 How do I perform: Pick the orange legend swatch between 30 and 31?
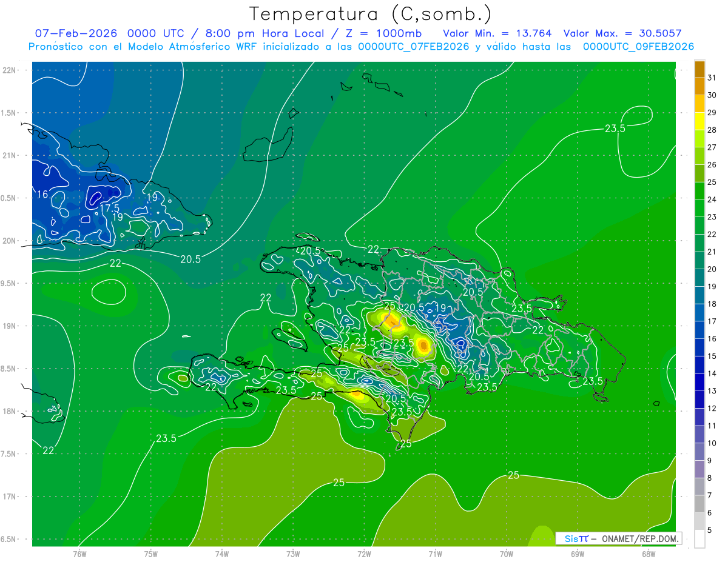point(699,87)
